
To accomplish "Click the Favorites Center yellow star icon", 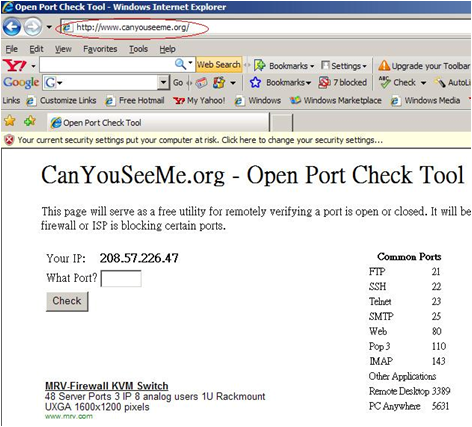I will click(x=10, y=120).
